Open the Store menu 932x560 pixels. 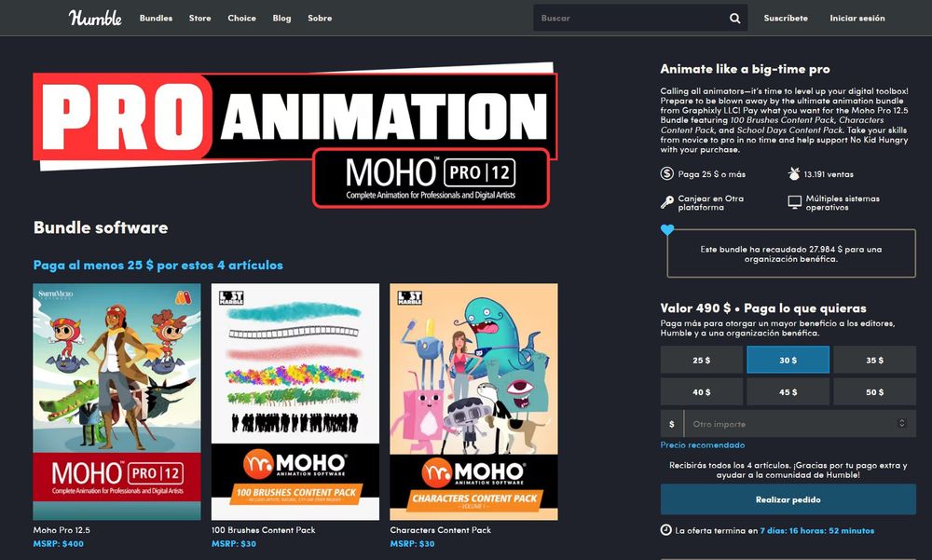pos(199,18)
